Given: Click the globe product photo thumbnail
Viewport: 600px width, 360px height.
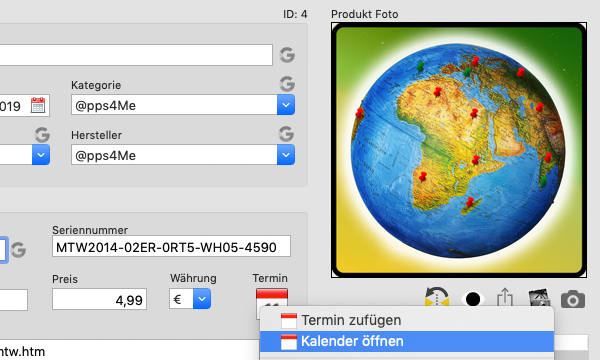Looking at the screenshot, I should (x=459, y=150).
